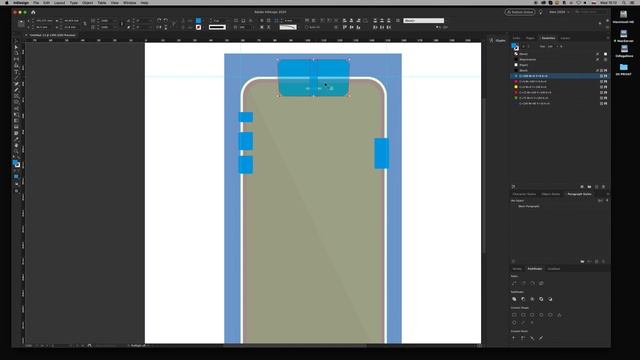Toggle constrain proportions for width and height
Image resolution: width=640 pixels, height=360 pixels.
click(x=85, y=24)
